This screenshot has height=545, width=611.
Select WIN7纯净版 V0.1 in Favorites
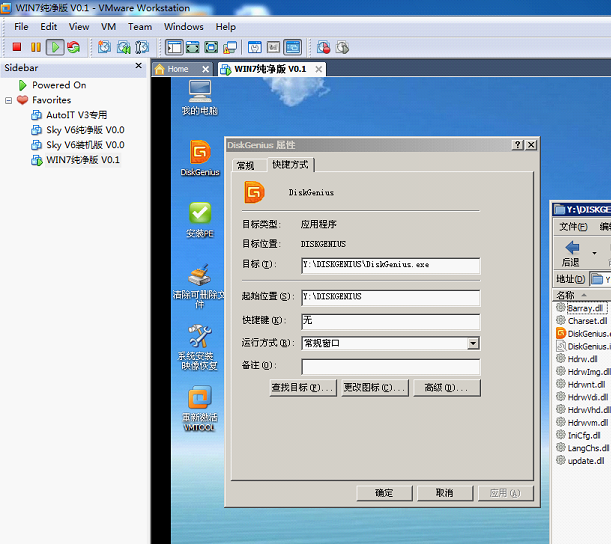(x=83, y=160)
